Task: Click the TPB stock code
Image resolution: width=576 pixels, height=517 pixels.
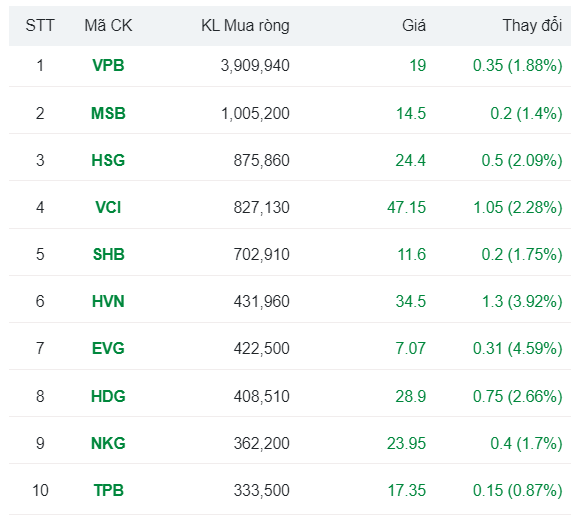Action: point(108,490)
